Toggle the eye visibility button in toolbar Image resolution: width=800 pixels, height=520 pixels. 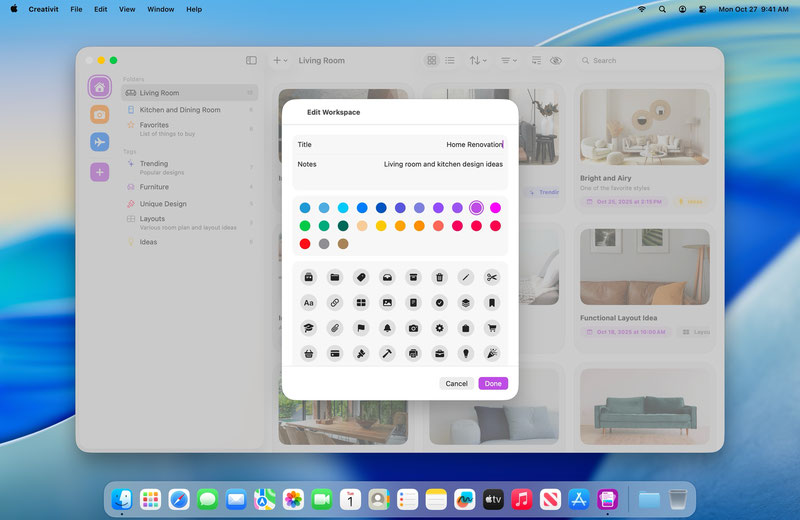coord(556,61)
